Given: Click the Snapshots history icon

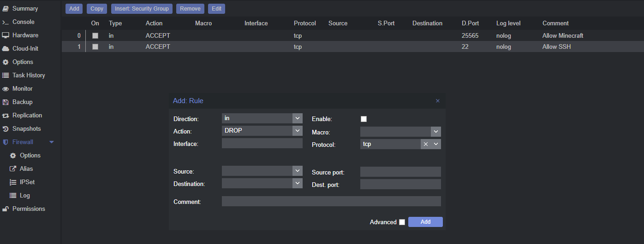Looking at the screenshot, I should point(6,129).
